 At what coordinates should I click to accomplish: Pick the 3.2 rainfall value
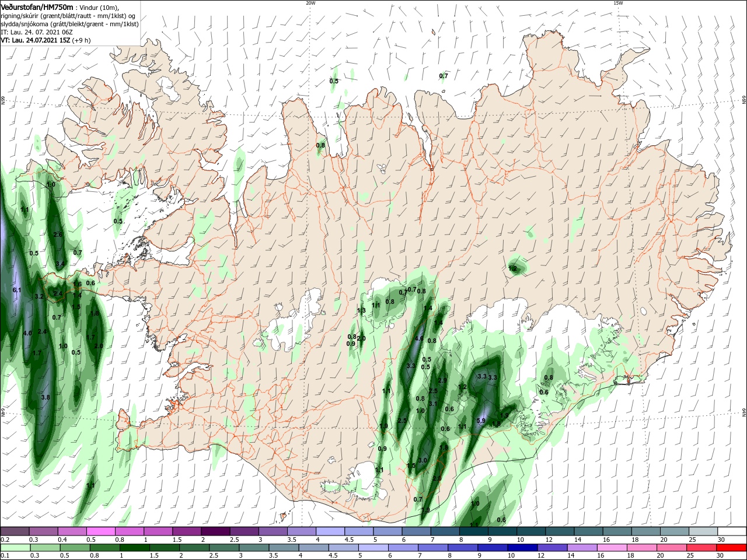pos(39,297)
